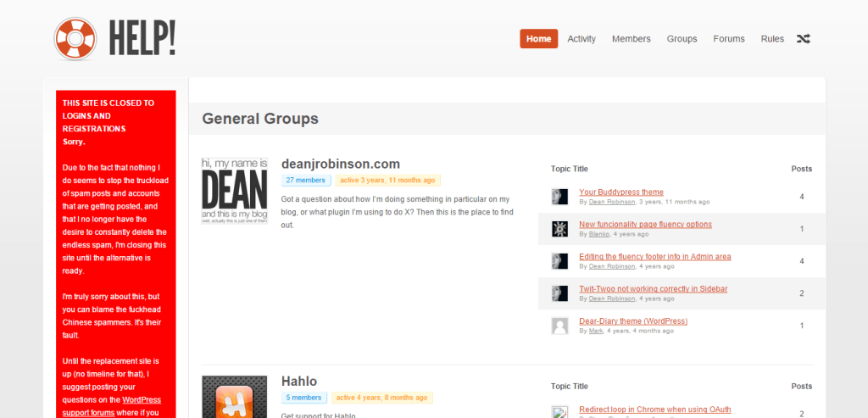The width and height of the screenshot is (868, 418).
Task: Click avatar beside Redirect loop in Chrome topic
Action: click(559, 412)
